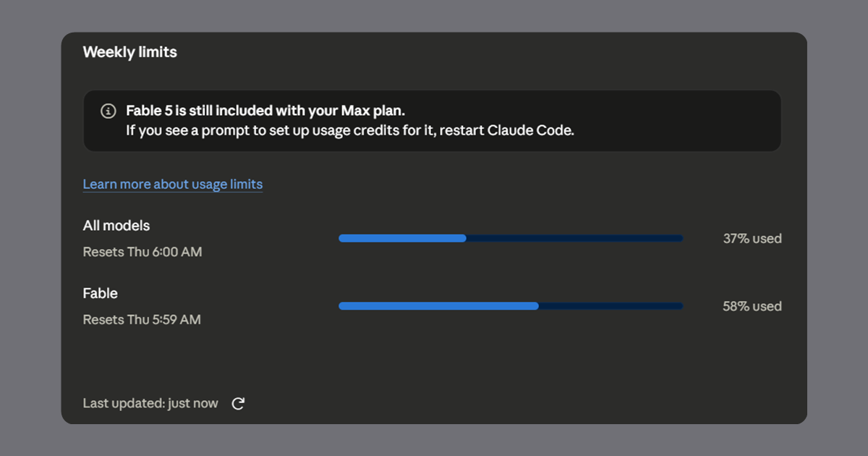Click the 58% used value

pyautogui.click(x=752, y=306)
